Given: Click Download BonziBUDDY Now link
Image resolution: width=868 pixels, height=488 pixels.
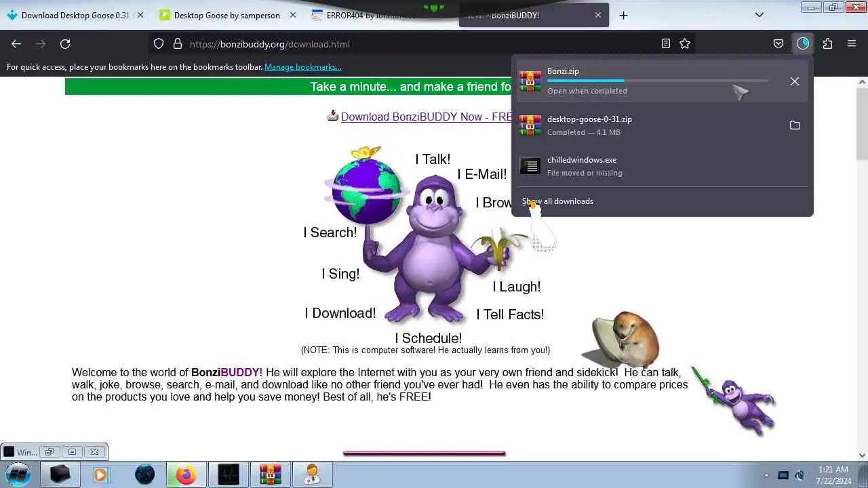Looking at the screenshot, I should coord(427,117).
